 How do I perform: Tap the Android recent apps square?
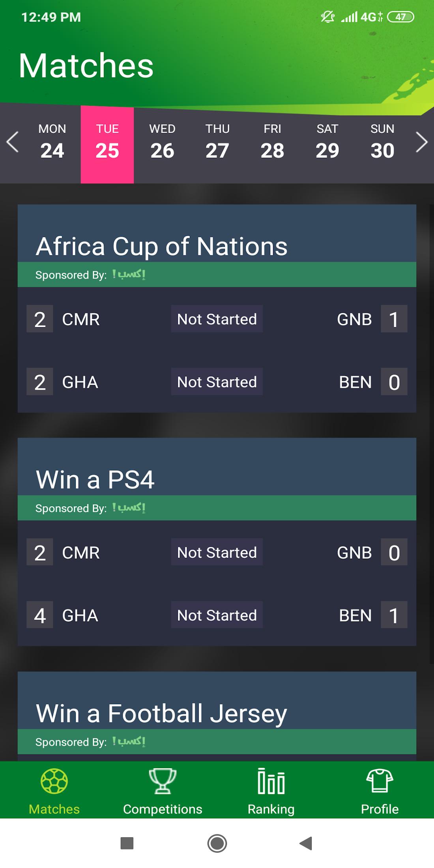pos(127,843)
